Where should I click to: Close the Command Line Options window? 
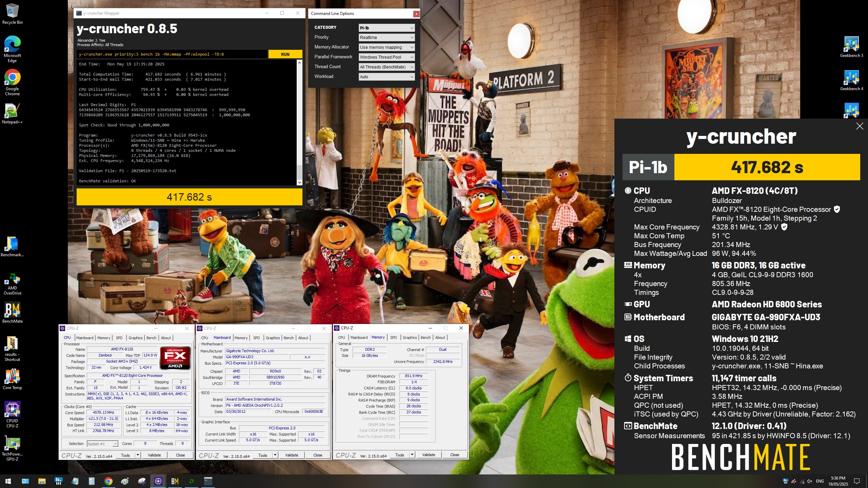click(416, 14)
